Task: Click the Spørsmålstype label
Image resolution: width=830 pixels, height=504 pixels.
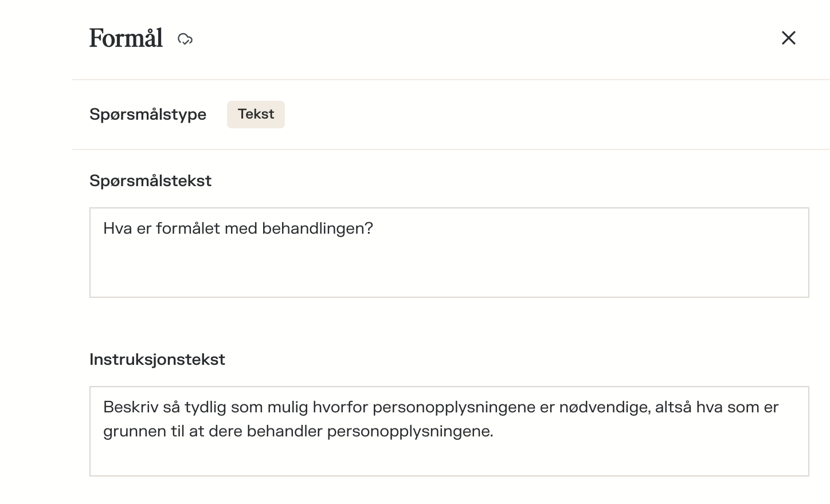Action: click(148, 114)
